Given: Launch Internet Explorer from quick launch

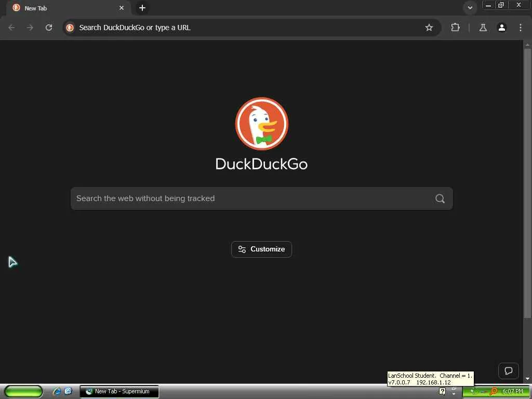Looking at the screenshot, I should 57,391.
